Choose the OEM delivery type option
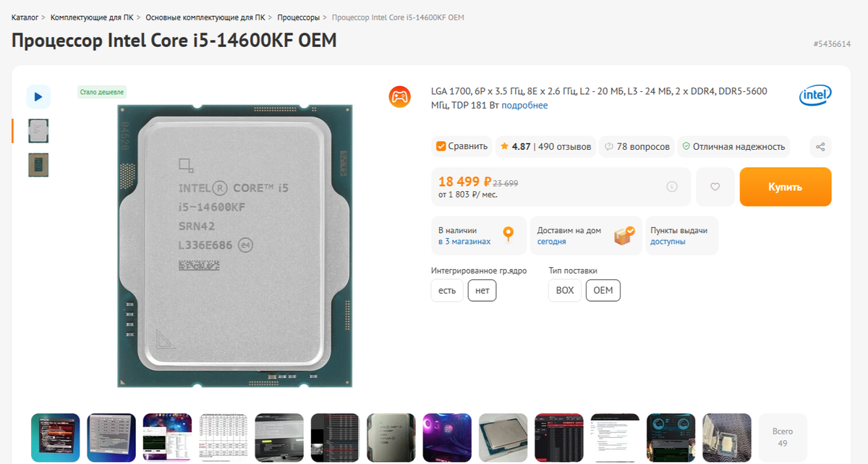This screenshot has height=464, width=868. coord(603,290)
